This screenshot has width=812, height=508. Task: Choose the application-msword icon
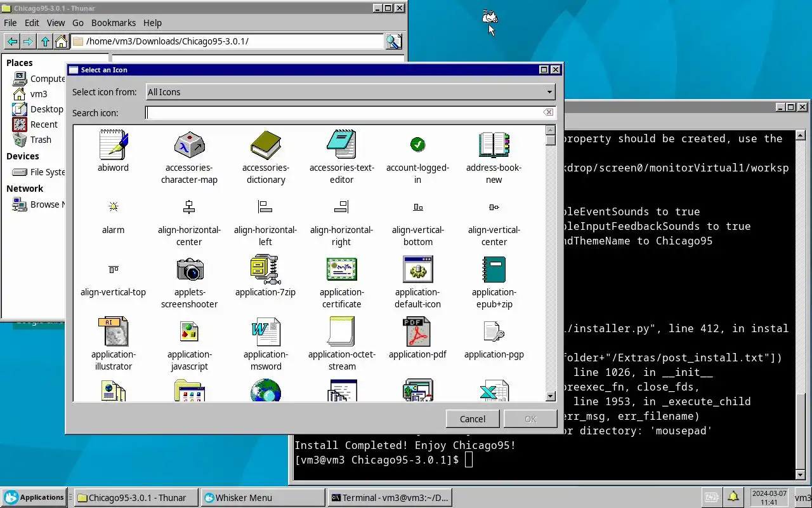pyautogui.click(x=266, y=331)
